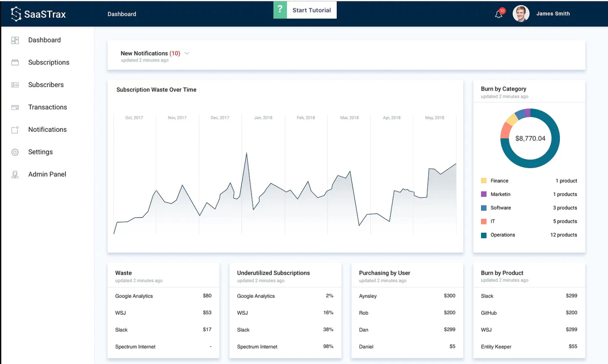
Task: Toggle the Operations category in the legend
Action: 504,234
